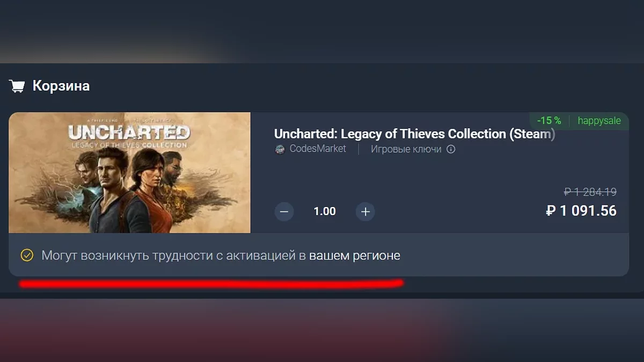Click the Игровые ключи category label
This screenshot has height=362, width=644.
[x=406, y=149]
